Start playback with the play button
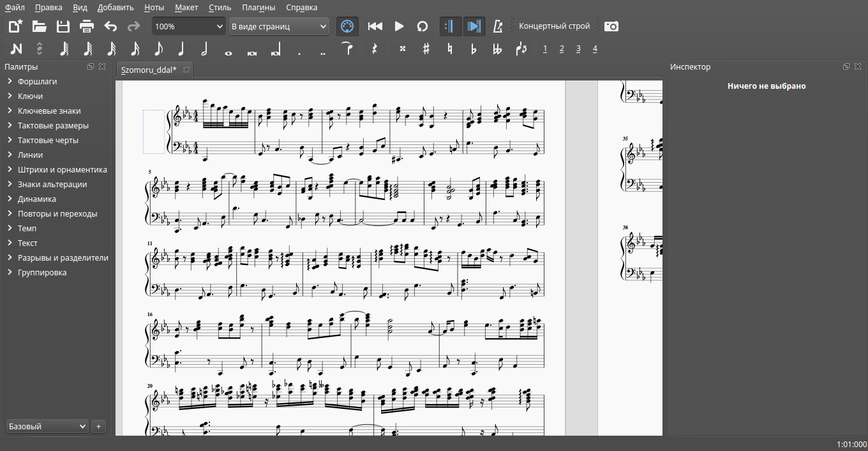This screenshot has height=451, width=868. (x=399, y=26)
